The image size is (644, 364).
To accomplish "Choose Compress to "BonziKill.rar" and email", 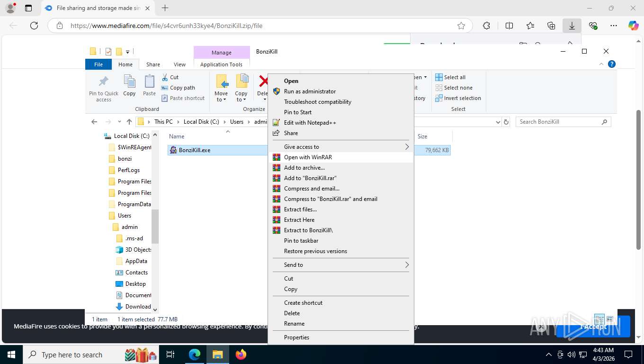I will (x=341, y=199).
